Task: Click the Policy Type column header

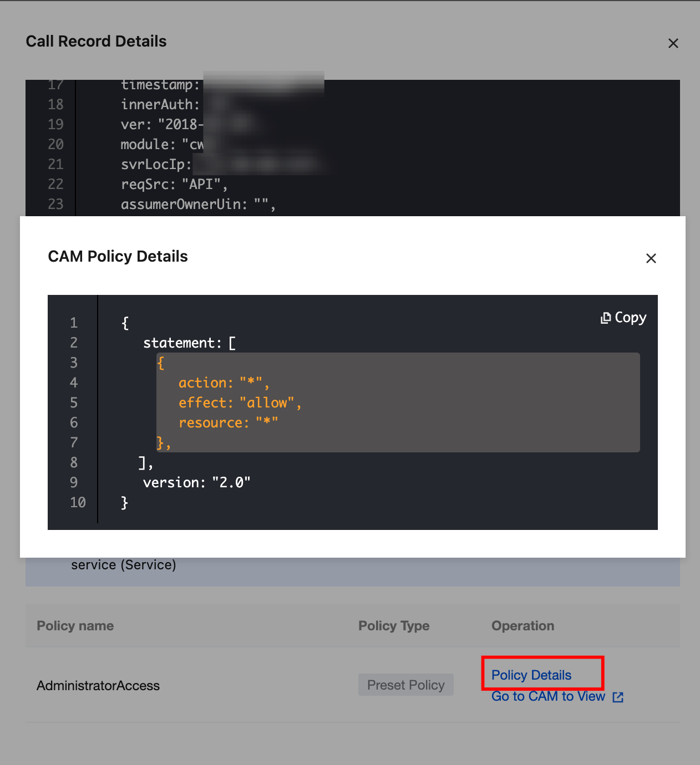Action: pos(394,626)
